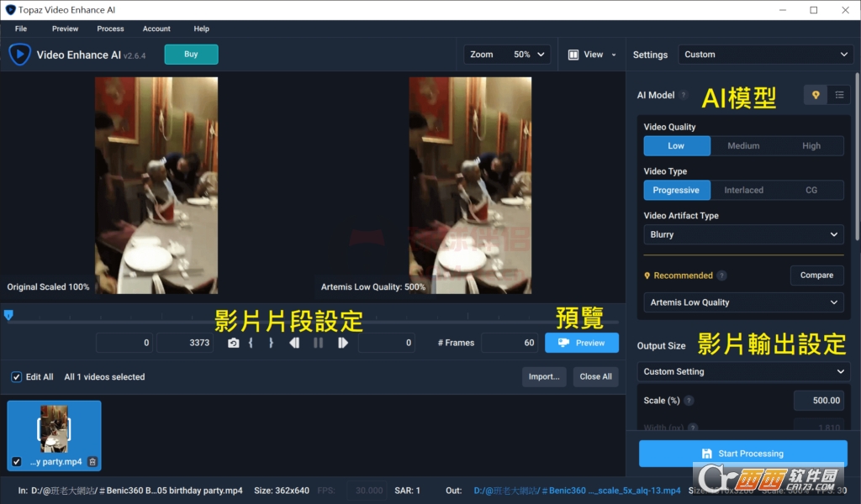Open the Video Artifact Type Blurry dropdown

click(x=743, y=234)
